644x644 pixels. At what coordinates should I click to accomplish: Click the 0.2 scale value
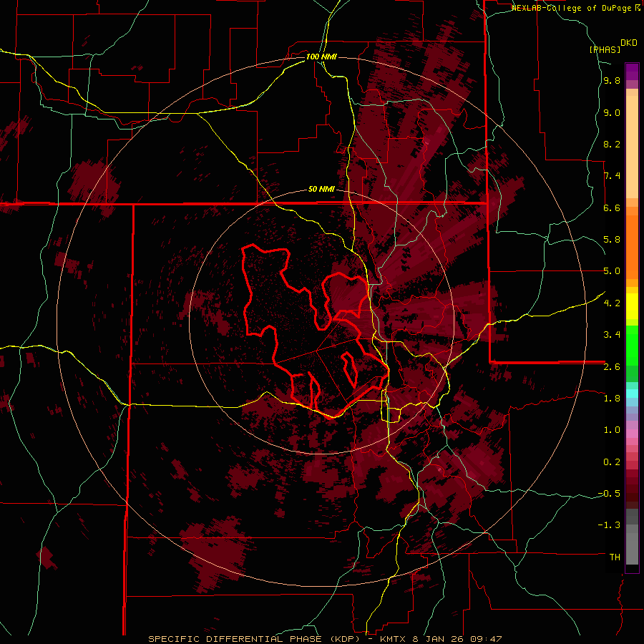612,462
